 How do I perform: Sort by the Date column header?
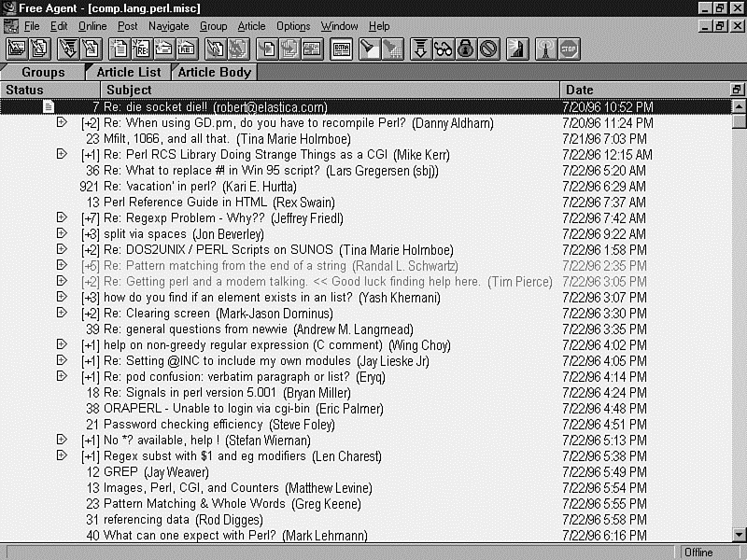click(x=645, y=90)
